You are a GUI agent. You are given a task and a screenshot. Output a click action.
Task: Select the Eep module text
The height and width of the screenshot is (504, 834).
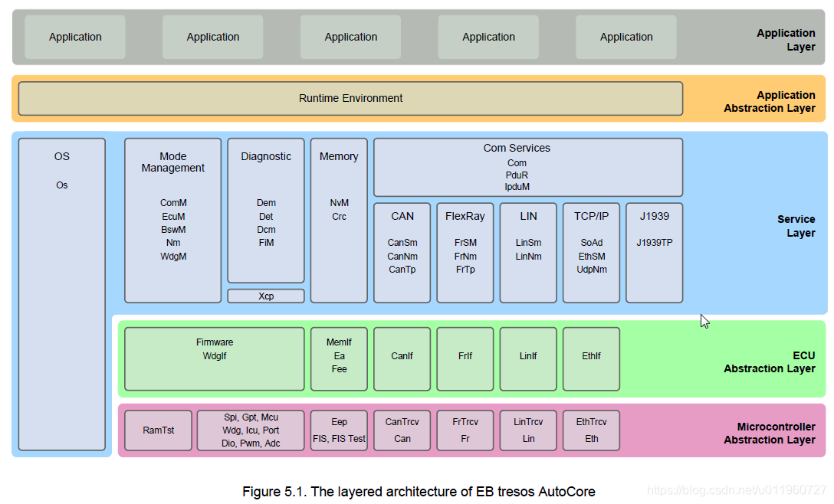339,422
